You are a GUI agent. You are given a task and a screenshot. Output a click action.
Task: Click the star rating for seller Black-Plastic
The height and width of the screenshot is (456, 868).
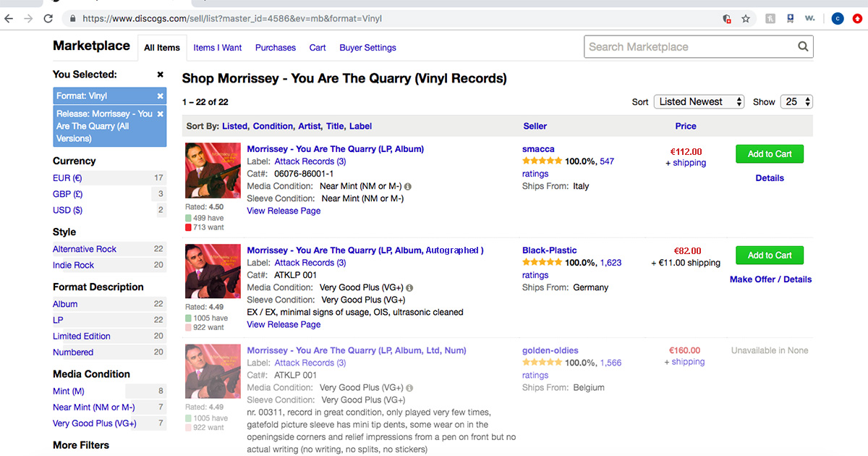pyautogui.click(x=542, y=263)
